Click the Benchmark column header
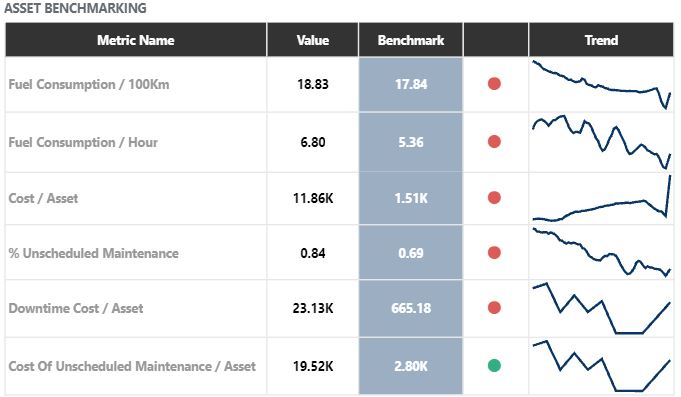 coord(411,40)
